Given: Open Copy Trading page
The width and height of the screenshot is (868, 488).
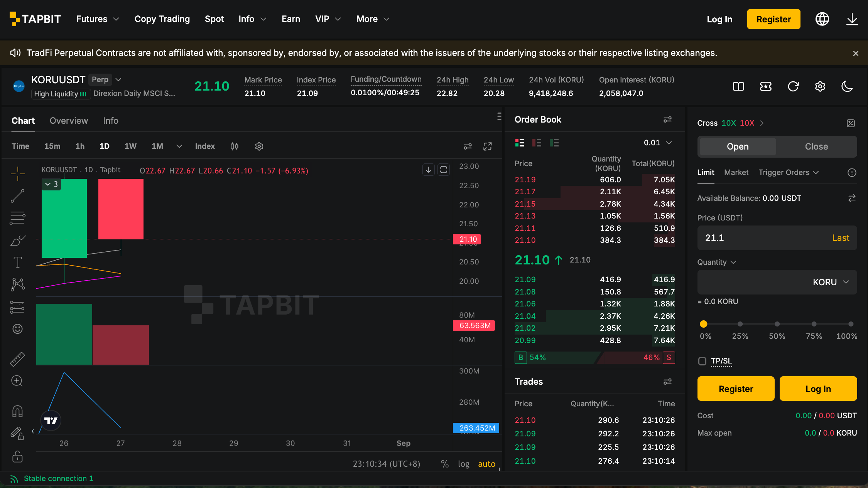Looking at the screenshot, I should [x=162, y=19].
